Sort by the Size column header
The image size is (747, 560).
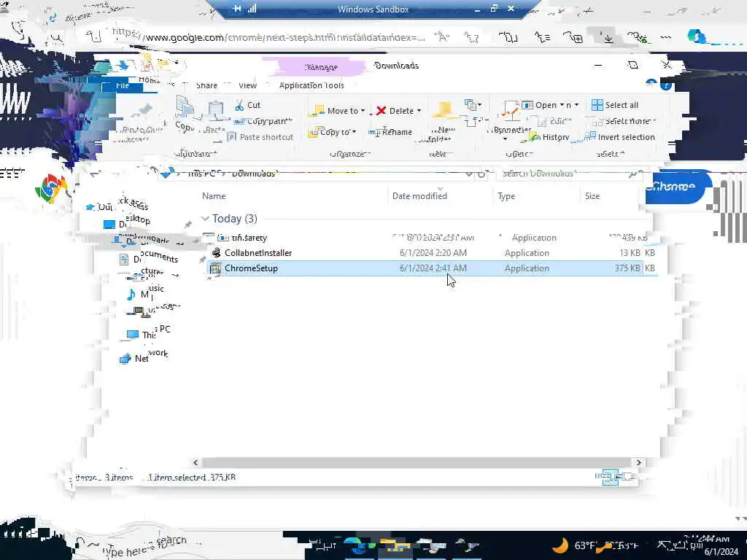pyautogui.click(x=592, y=195)
